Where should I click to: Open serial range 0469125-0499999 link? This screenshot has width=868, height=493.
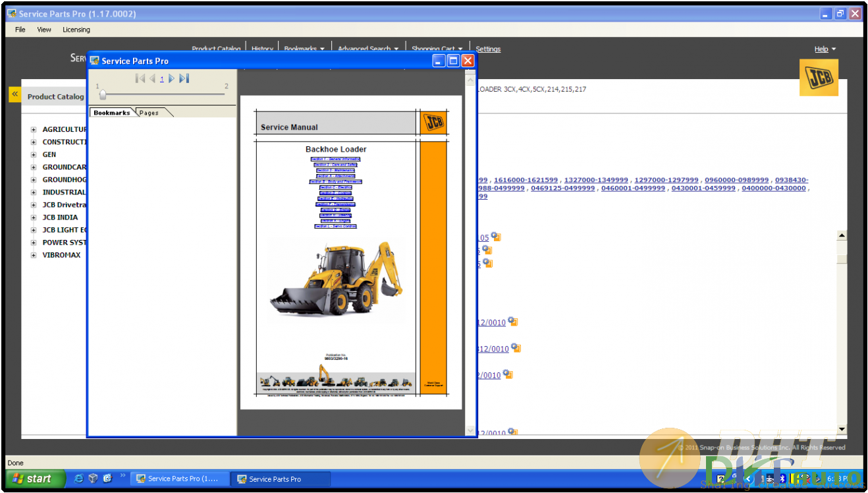point(563,188)
